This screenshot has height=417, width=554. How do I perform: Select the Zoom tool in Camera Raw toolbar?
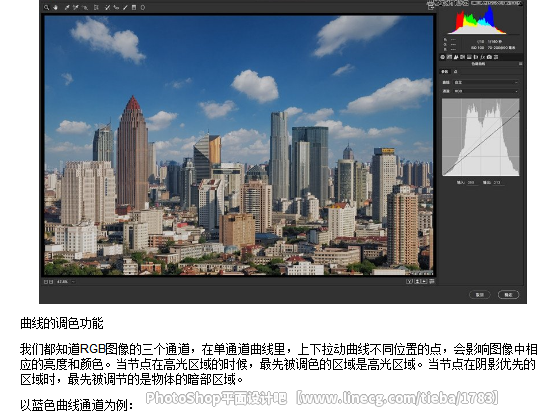click(46, 7)
